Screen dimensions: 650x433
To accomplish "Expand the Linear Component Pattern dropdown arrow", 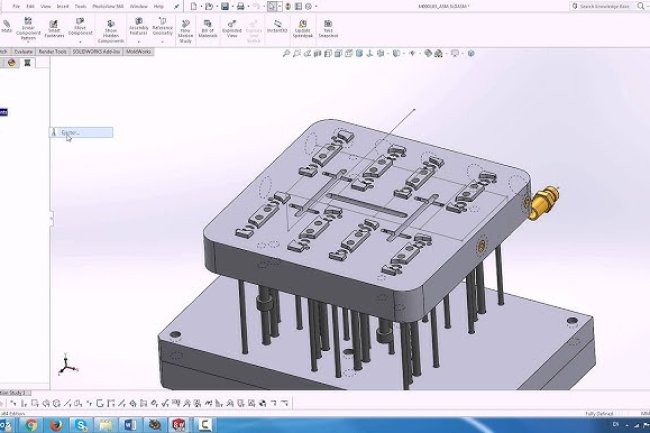I will tap(28, 43).
